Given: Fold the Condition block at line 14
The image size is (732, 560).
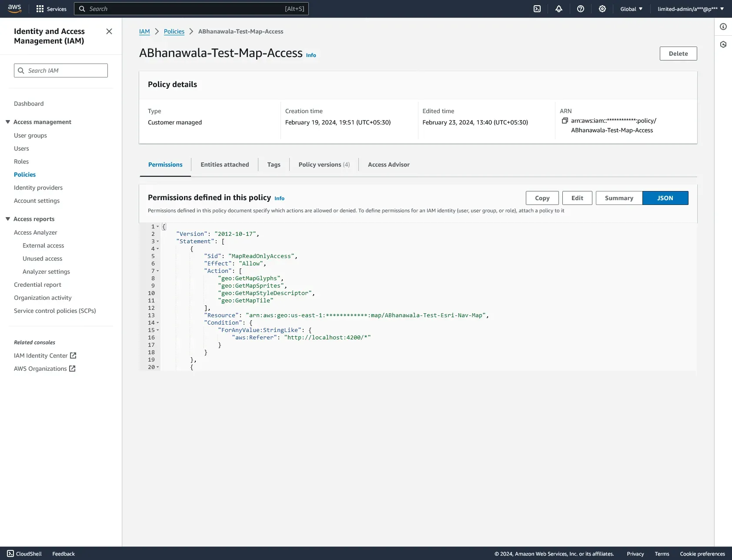Looking at the screenshot, I should [x=158, y=323].
